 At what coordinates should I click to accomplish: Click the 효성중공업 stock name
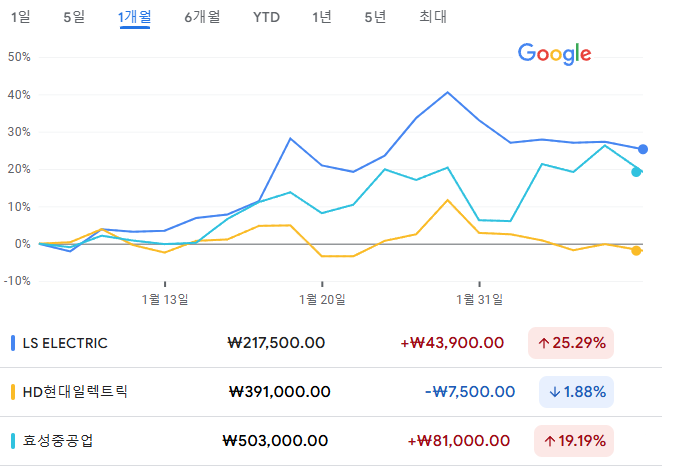click(x=58, y=441)
